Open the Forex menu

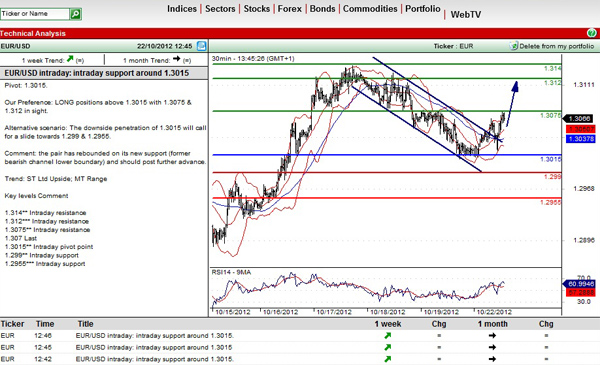(290, 9)
